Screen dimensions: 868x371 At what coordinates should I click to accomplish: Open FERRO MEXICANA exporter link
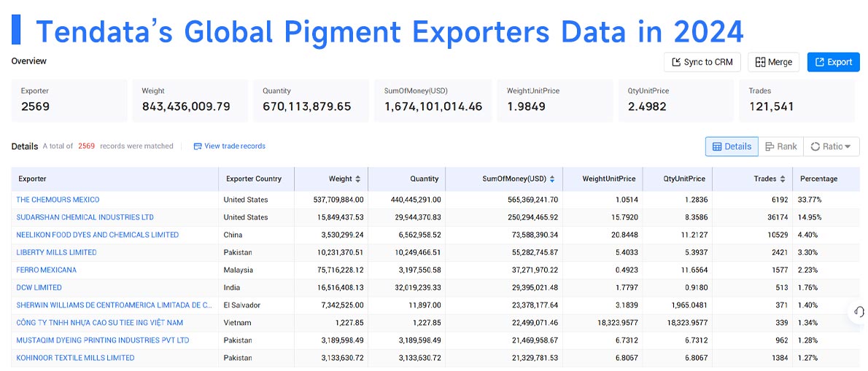coord(47,270)
